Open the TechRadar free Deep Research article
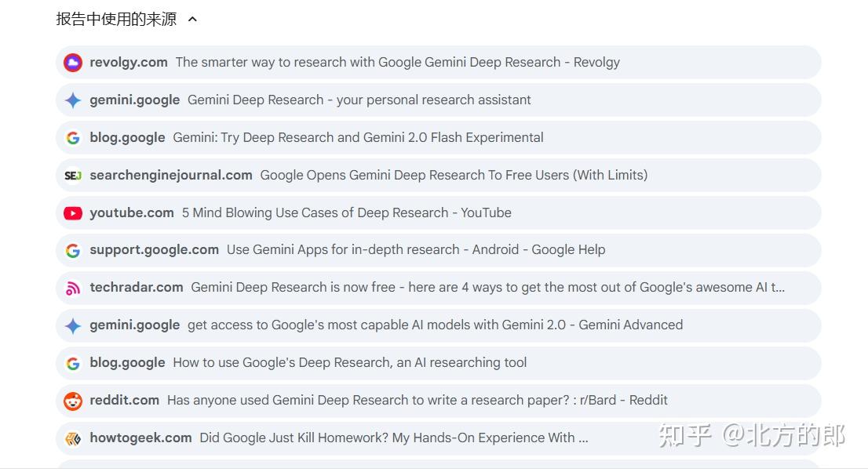This screenshot has width=868, height=472. pos(488,288)
